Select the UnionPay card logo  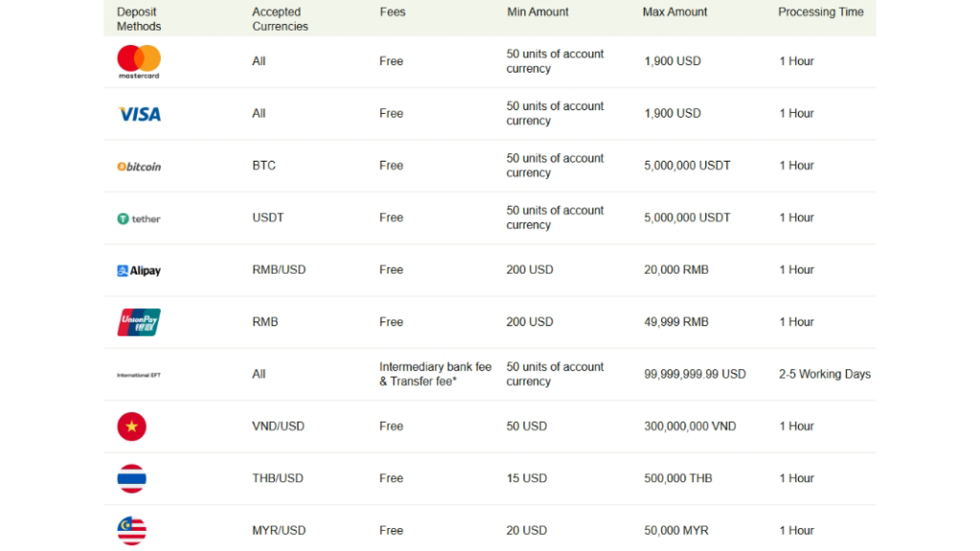[139, 322]
